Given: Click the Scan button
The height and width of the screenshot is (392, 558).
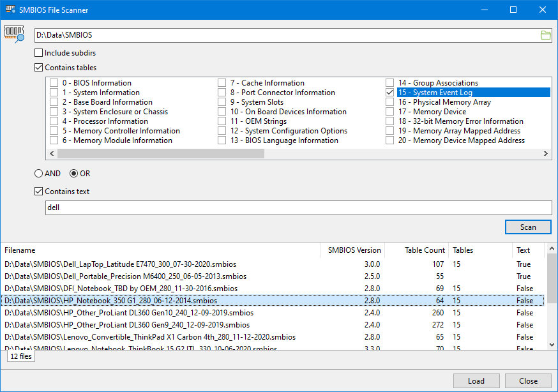Looking at the screenshot, I should point(528,227).
